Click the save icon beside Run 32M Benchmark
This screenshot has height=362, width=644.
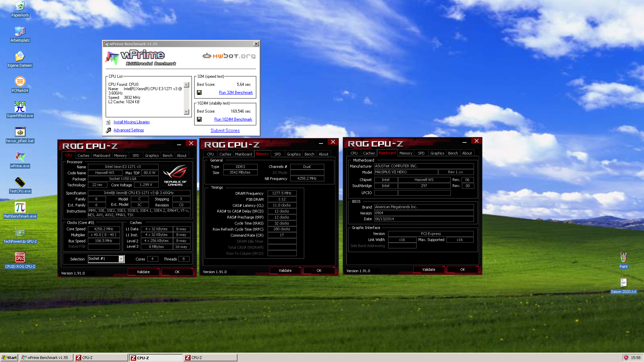tap(199, 93)
